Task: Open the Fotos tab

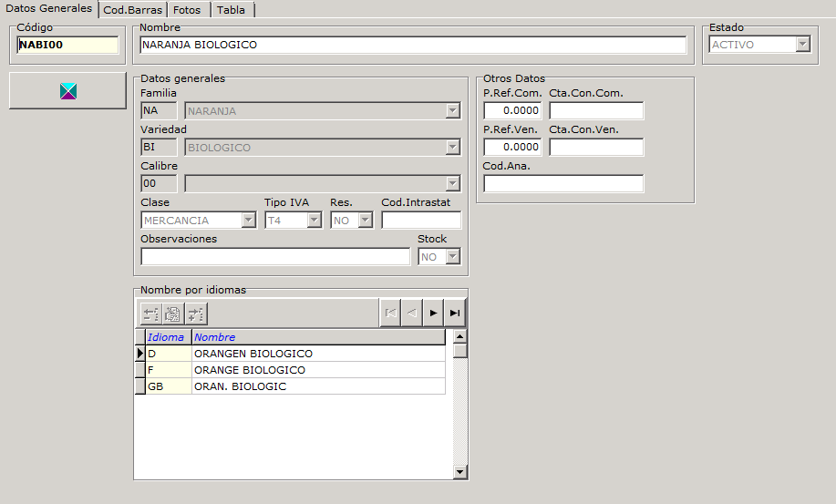Action: (x=188, y=10)
